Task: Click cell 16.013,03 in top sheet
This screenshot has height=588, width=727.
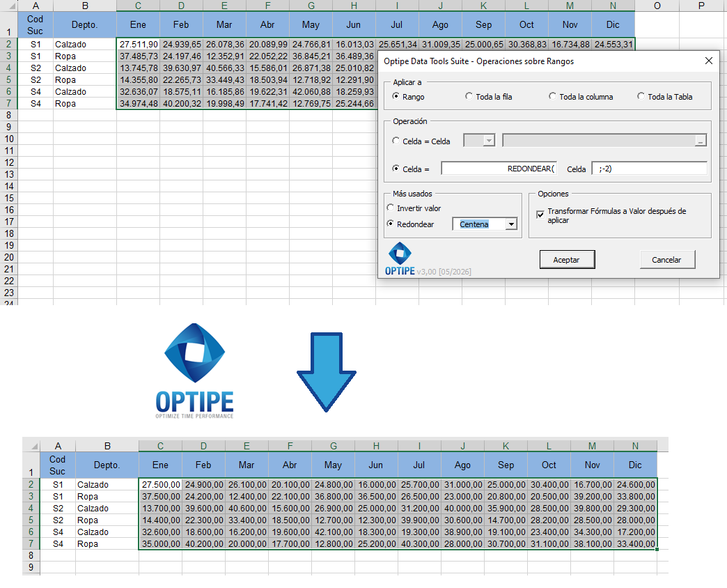Action: tap(354, 44)
